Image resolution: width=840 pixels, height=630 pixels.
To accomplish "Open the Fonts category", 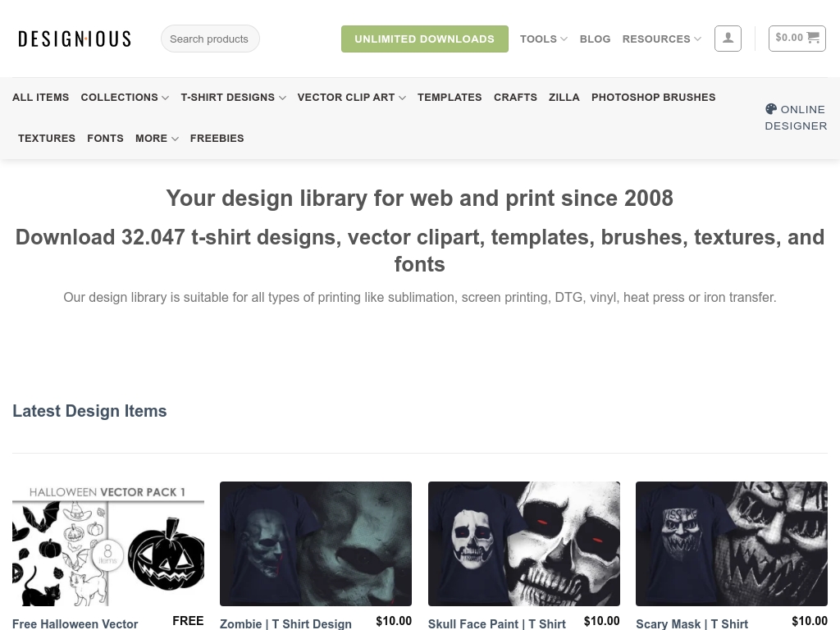I will click(106, 138).
